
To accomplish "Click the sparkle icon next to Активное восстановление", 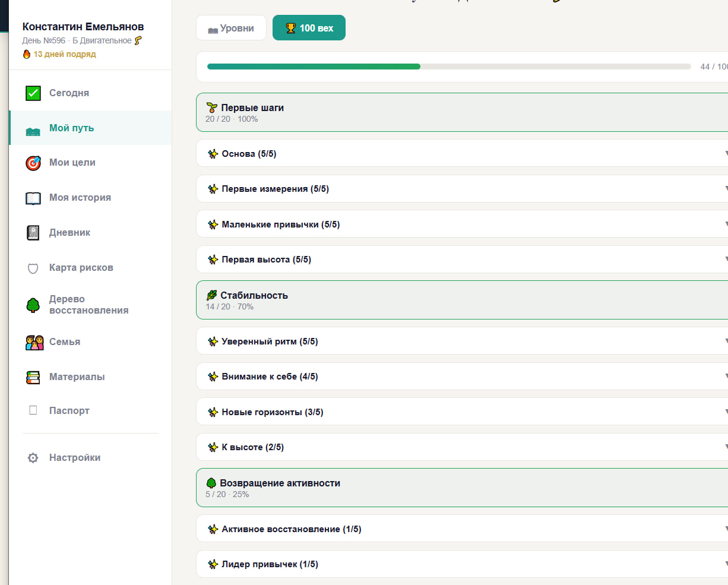I will (x=213, y=529).
